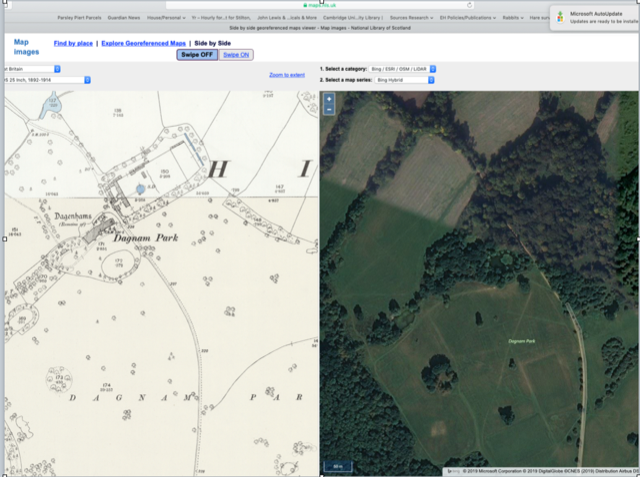Zoom in on the satellite map
This screenshot has height=477, width=640.
(329, 99)
